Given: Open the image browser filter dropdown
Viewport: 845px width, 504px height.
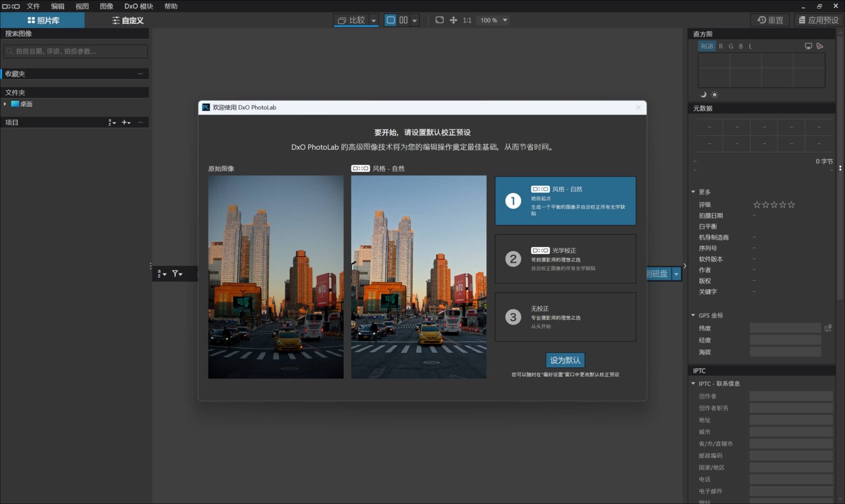Looking at the screenshot, I should pos(177,274).
